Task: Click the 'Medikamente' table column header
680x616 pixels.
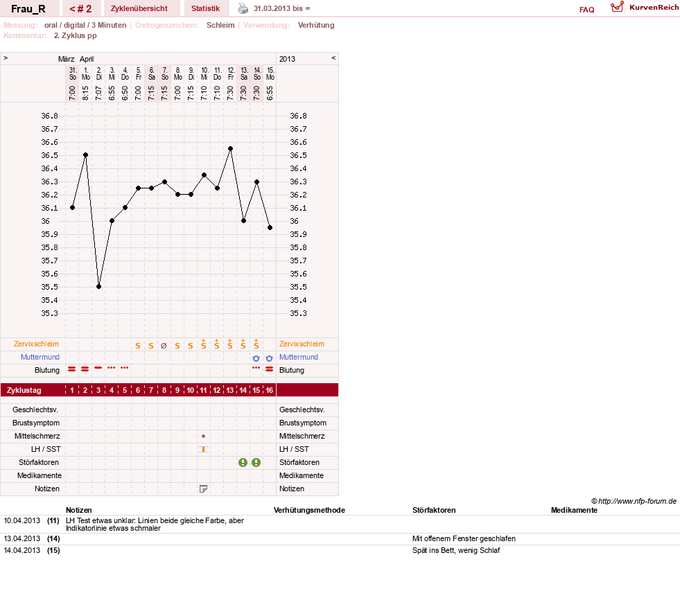Action: [574, 510]
